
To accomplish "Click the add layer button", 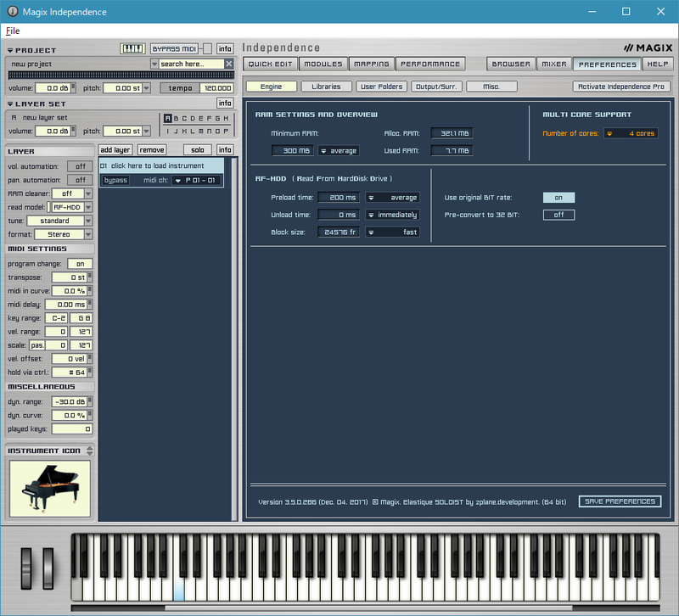I will point(115,150).
